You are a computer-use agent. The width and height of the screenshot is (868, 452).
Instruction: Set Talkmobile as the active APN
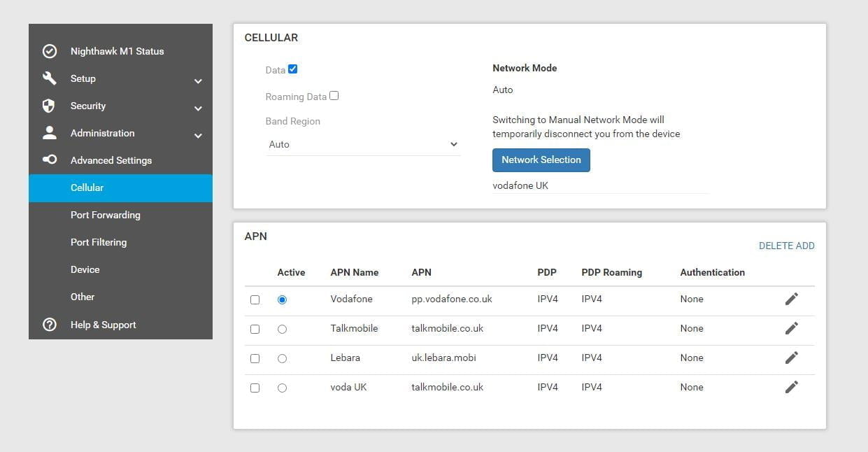(x=282, y=329)
